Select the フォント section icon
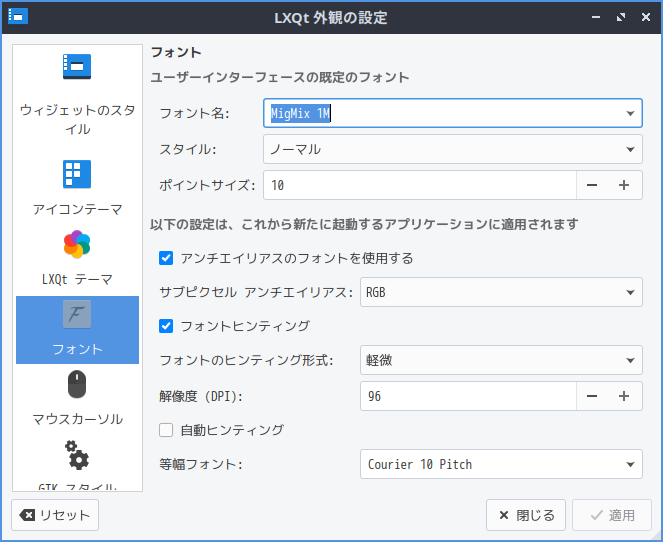 click(x=77, y=314)
